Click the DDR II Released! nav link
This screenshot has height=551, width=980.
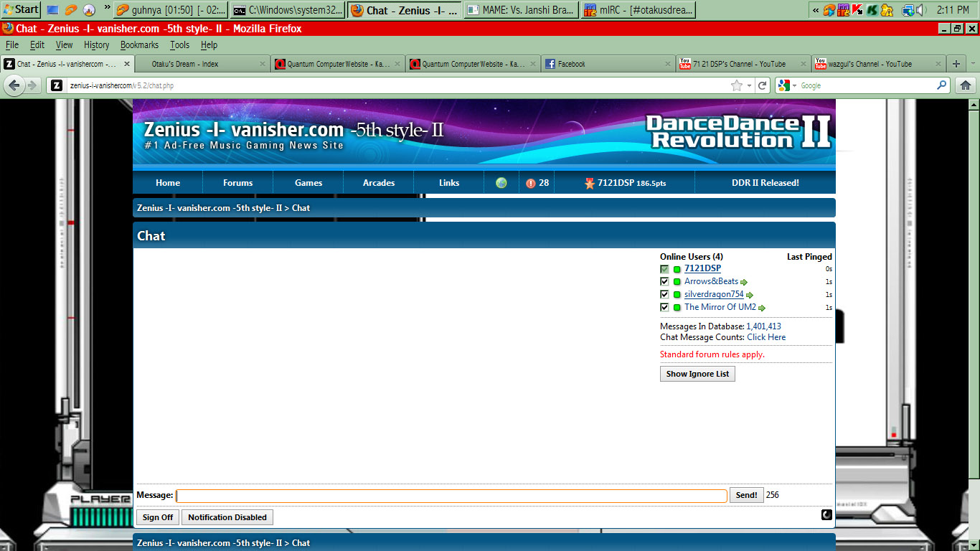coord(765,183)
